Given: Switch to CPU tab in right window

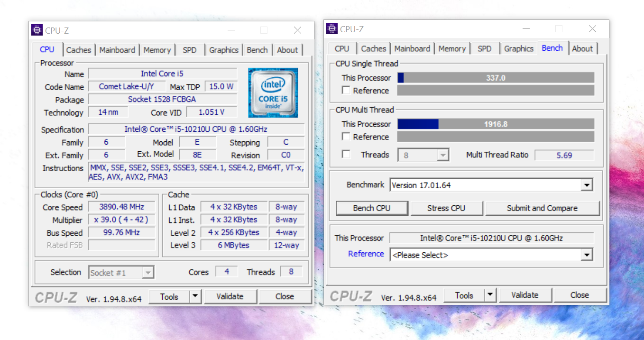Looking at the screenshot, I should pos(342,49).
